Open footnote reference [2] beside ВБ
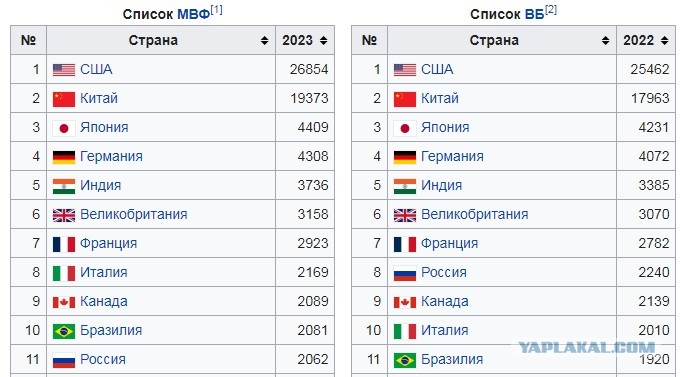This screenshot has width=681, height=377. tap(550, 10)
